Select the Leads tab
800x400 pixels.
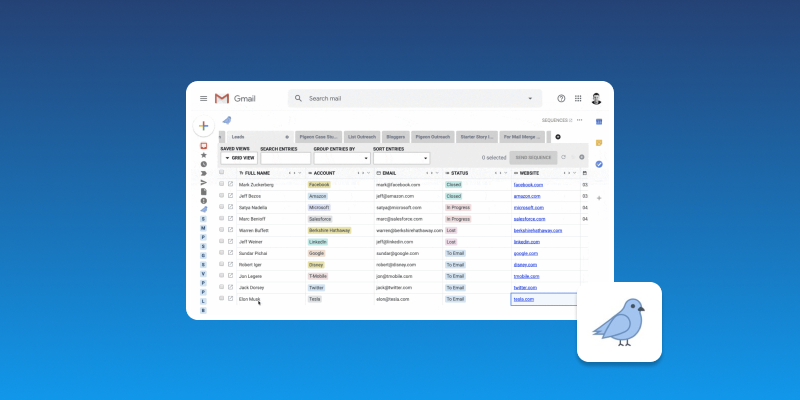(x=260, y=137)
